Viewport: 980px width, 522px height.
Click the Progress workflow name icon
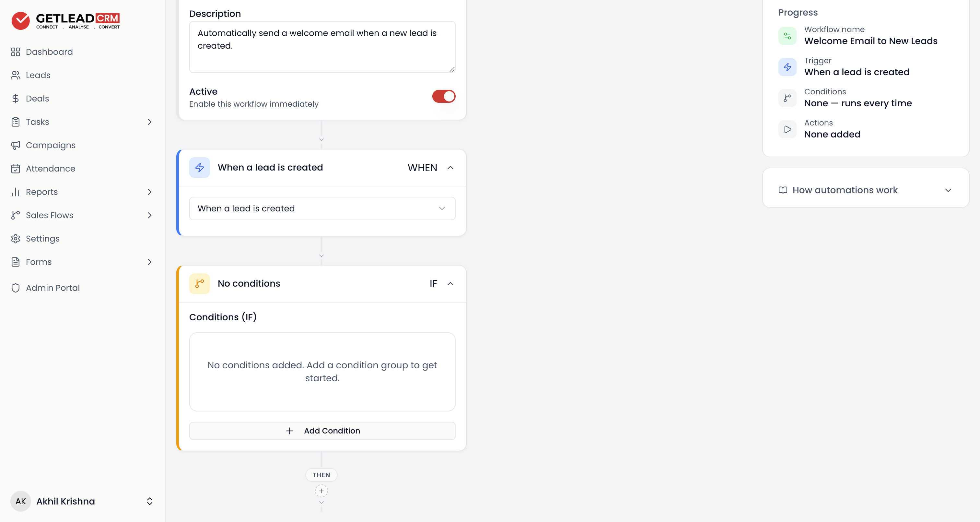[787, 36]
